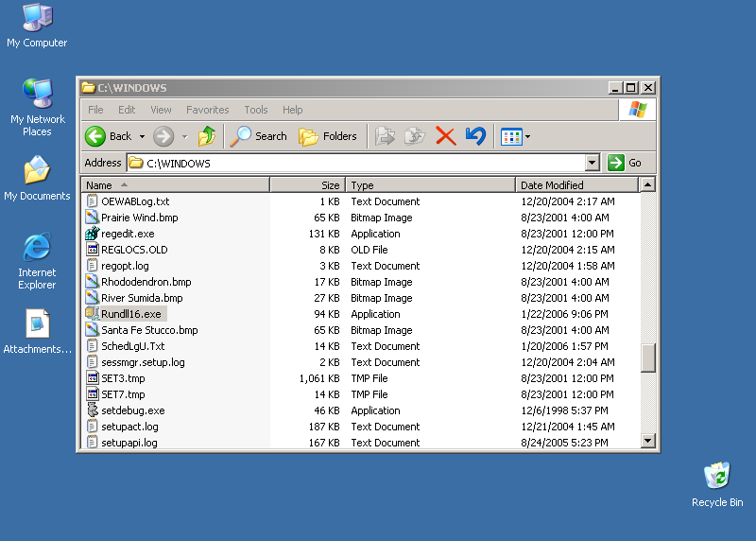756x541 pixels.
Task: Select file named regopt.log
Action: (125, 266)
